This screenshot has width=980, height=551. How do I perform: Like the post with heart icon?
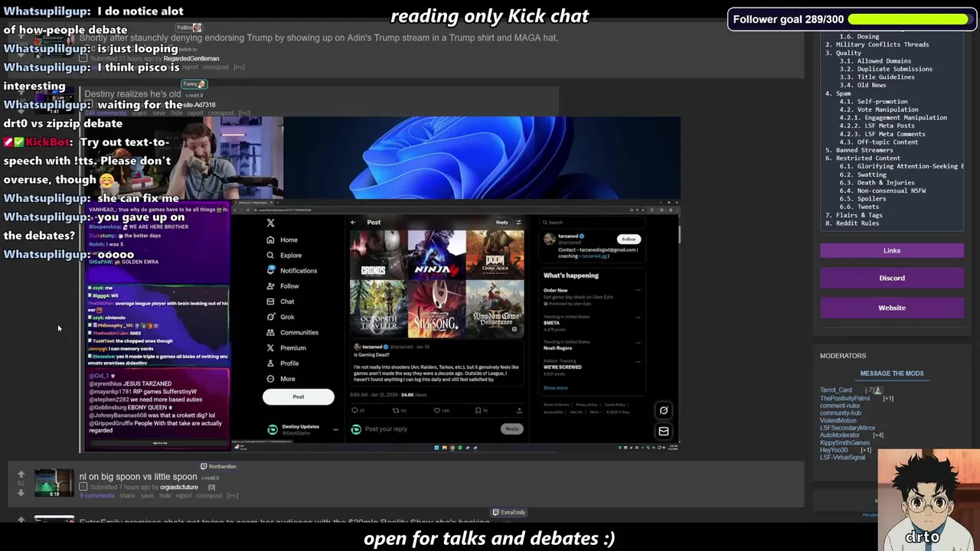tap(437, 410)
